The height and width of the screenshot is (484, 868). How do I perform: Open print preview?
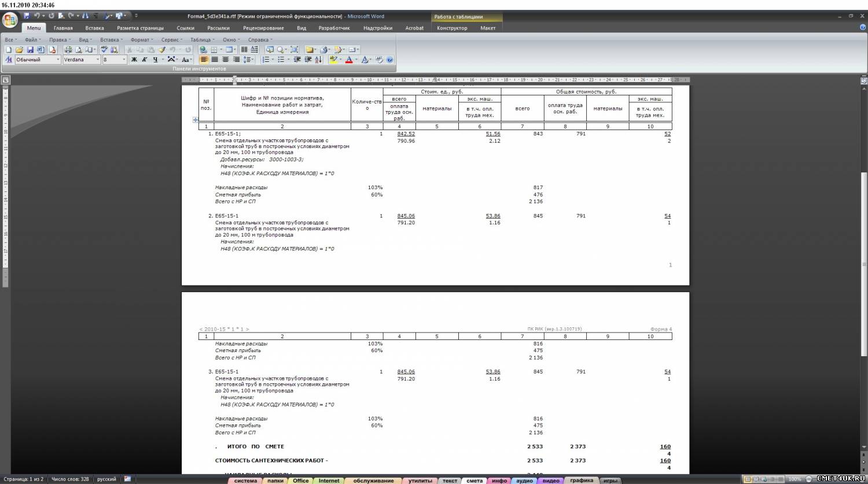(79, 50)
